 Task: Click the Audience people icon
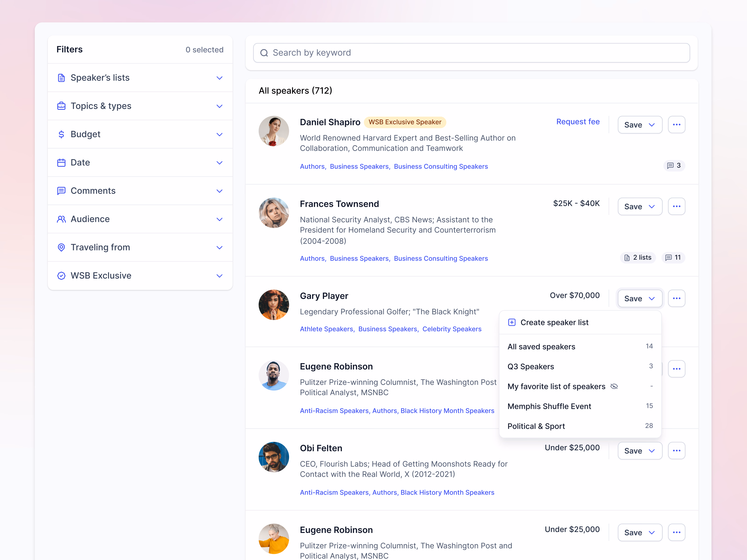pyautogui.click(x=61, y=219)
